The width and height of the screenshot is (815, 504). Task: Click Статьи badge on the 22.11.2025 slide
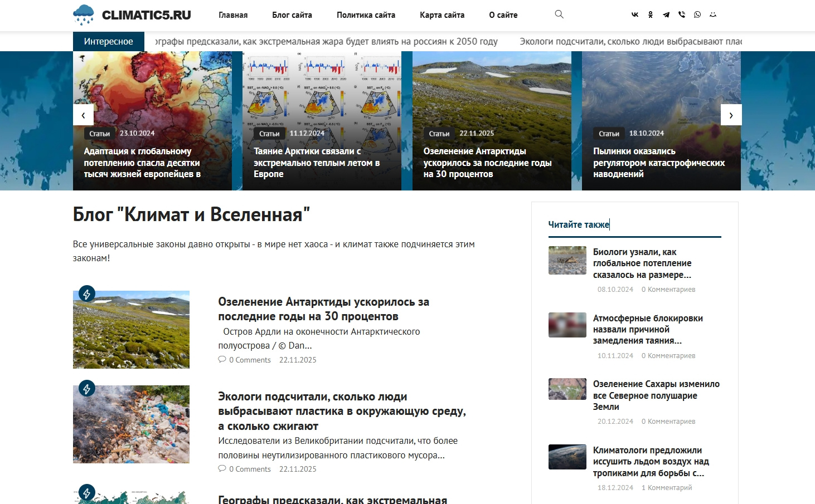click(x=439, y=134)
